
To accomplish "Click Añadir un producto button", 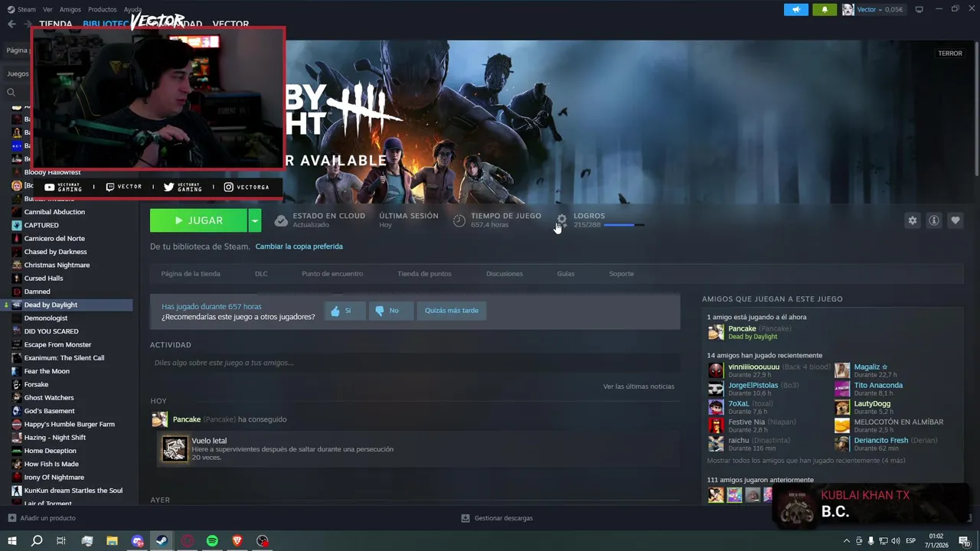I will point(42,518).
